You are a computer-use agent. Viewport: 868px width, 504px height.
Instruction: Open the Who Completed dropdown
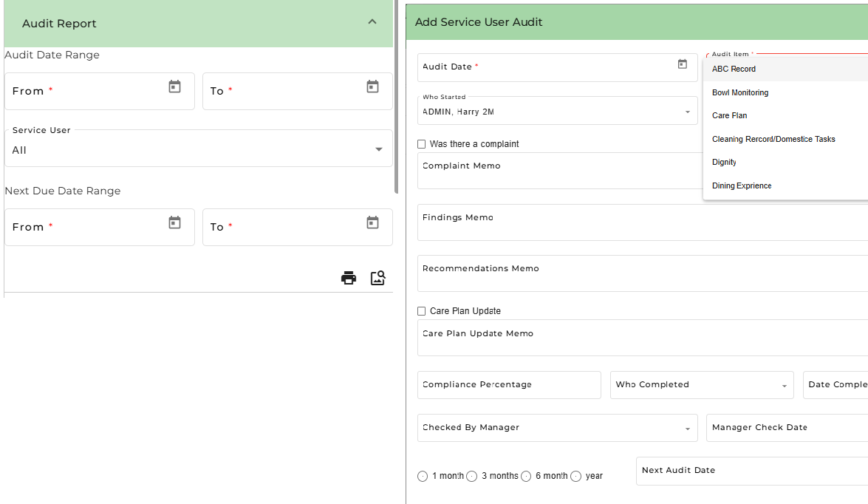point(702,385)
